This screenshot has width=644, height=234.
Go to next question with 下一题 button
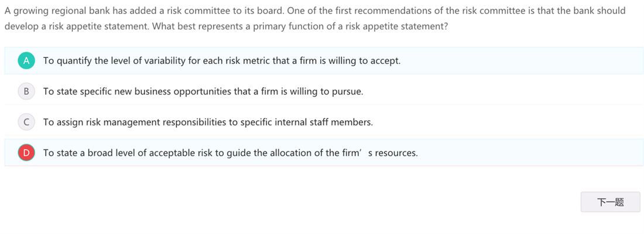[x=610, y=202]
